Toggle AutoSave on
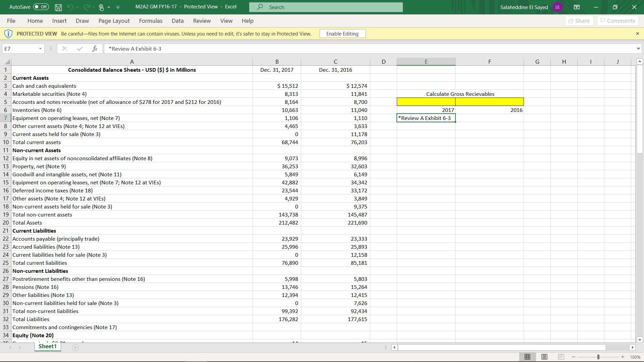The image size is (644, 362). [40, 7]
